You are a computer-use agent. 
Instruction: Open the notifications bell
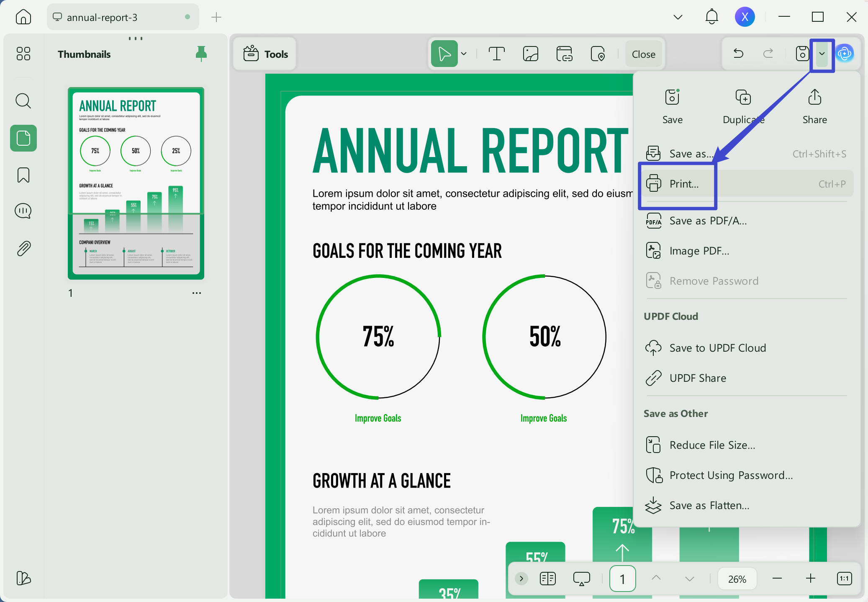click(711, 17)
